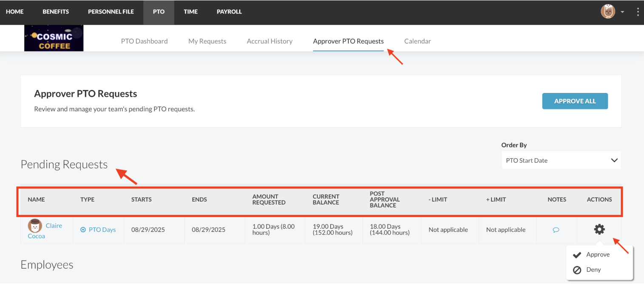
Task: Click the checkmark icon beside Approve
Action: 577,255
